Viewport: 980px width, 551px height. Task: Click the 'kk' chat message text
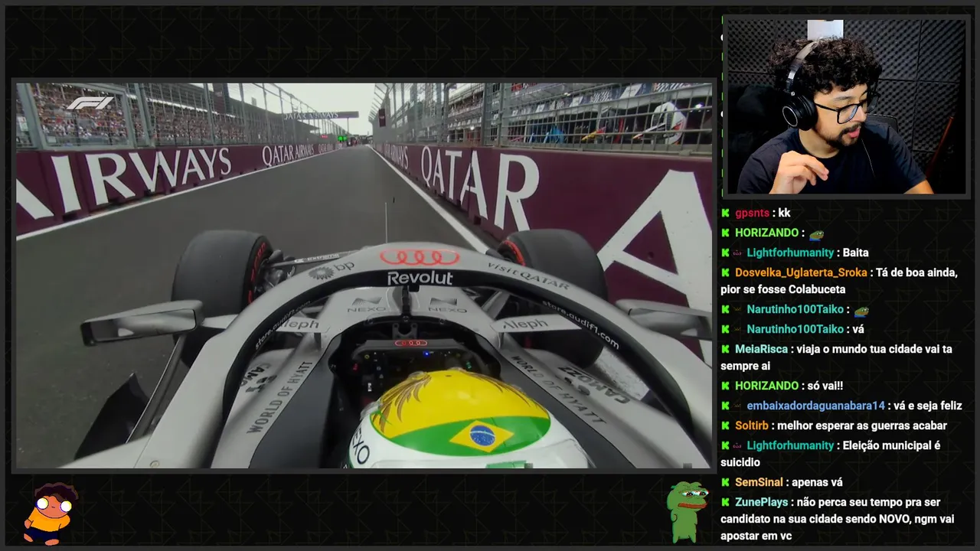pos(784,214)
